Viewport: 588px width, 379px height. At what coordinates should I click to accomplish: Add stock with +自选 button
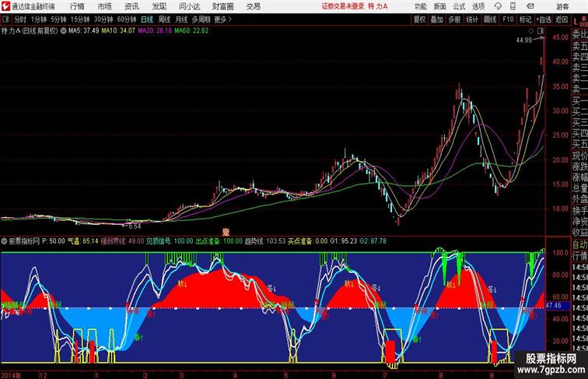(x=544, y=19)
